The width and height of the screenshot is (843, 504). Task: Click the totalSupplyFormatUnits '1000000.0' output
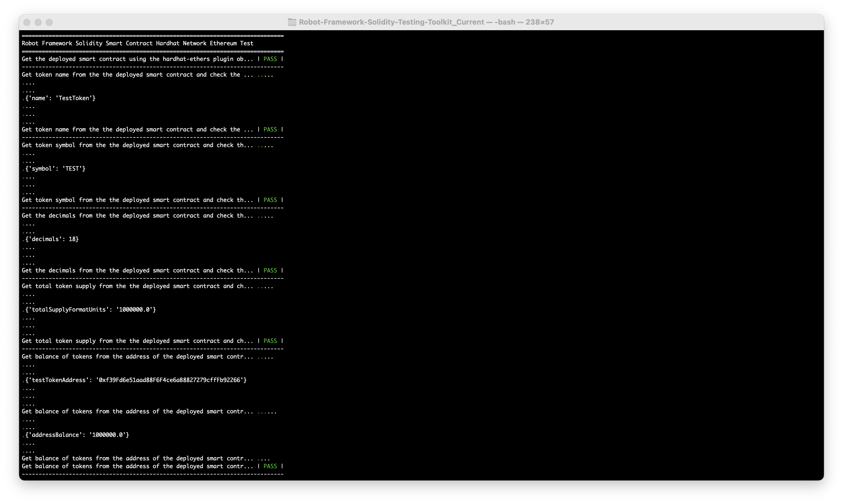(x=90, y=310)
